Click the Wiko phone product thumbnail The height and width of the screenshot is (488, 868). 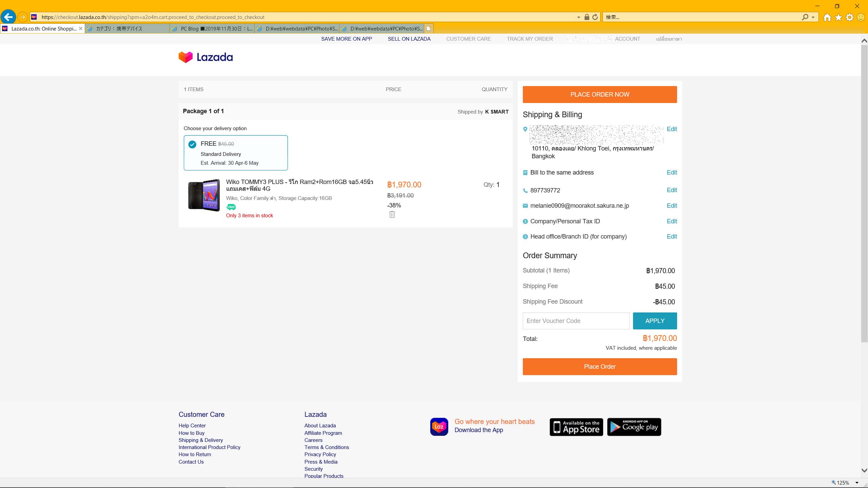pyautogui.click(x=204, y=196)
